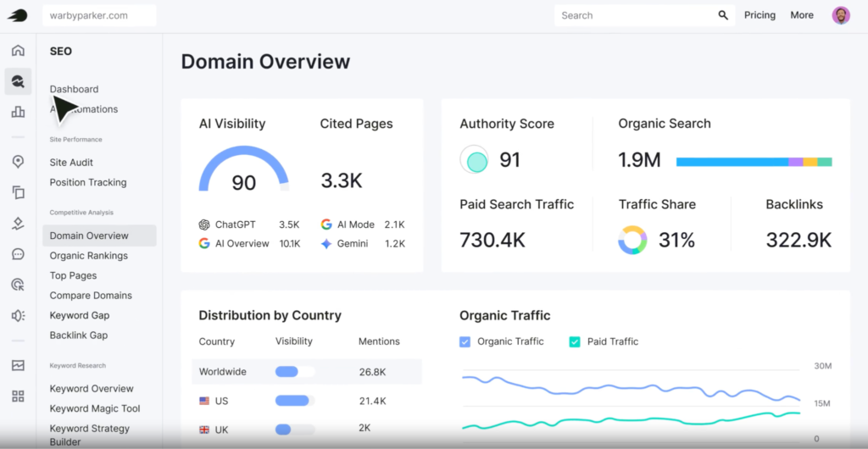
Task: Toggle the Paid Traffic checkbox
Action: coord(575,341)
